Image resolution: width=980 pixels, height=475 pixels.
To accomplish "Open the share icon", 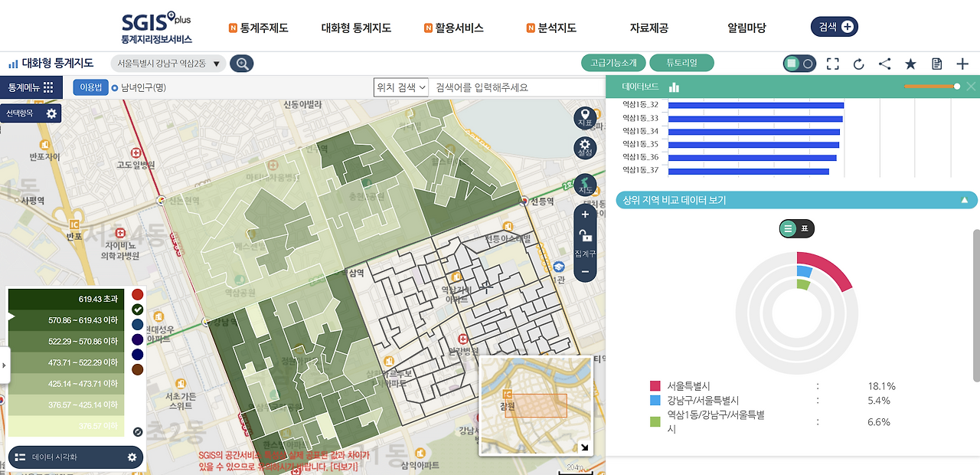I will pos(884,64).
